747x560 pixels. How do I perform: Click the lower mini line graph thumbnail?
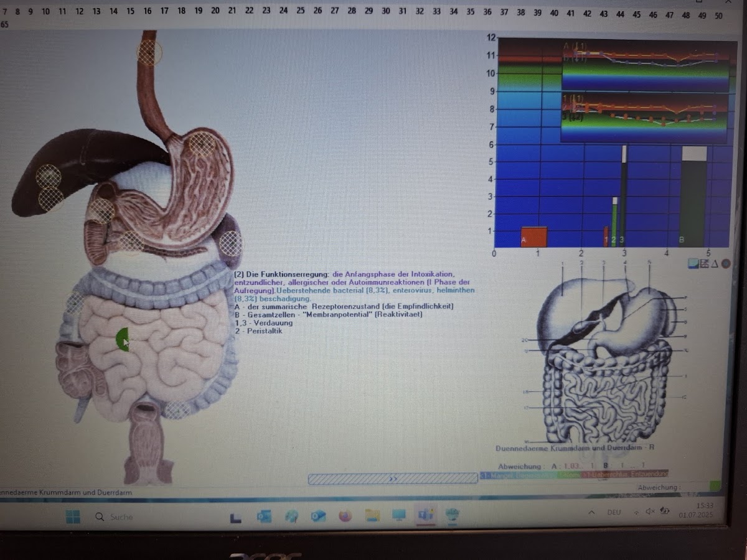644,117
